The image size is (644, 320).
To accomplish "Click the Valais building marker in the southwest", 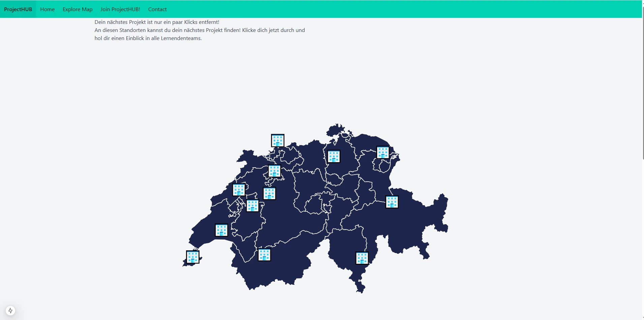I will [x=264, y=255].
